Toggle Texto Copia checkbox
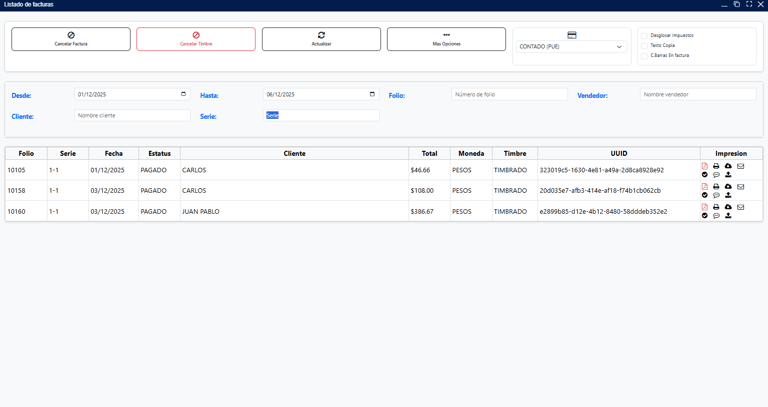 pyautogui.click(x=645, y=46)
